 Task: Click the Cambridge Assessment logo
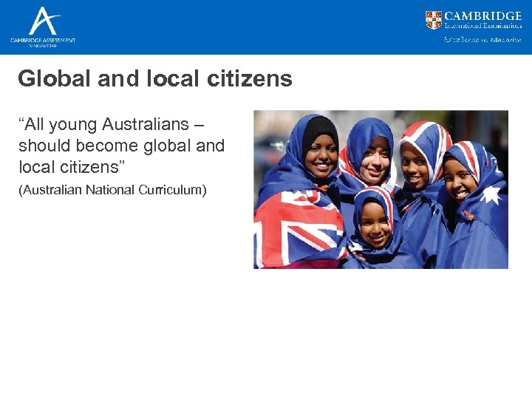pyautogui.click(x=43, y=27)
